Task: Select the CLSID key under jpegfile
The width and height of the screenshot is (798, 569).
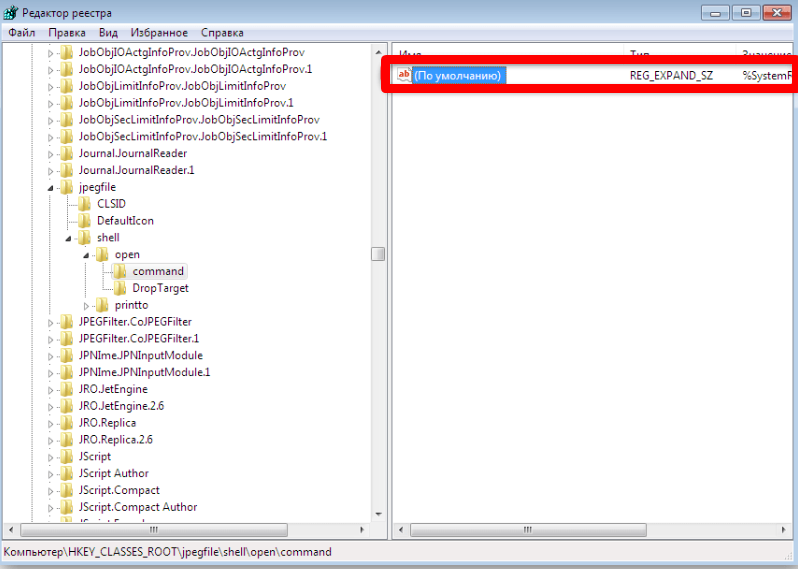Action: click(111, 204)
